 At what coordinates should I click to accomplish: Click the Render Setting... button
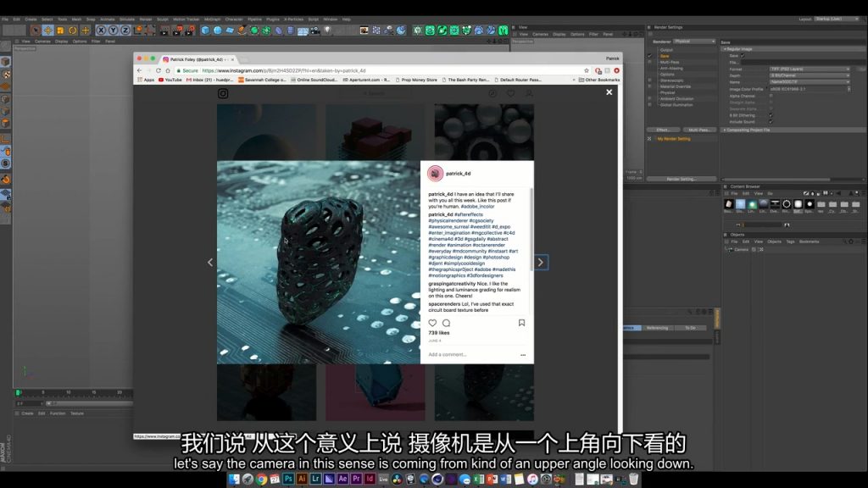(x=682, y=180)
